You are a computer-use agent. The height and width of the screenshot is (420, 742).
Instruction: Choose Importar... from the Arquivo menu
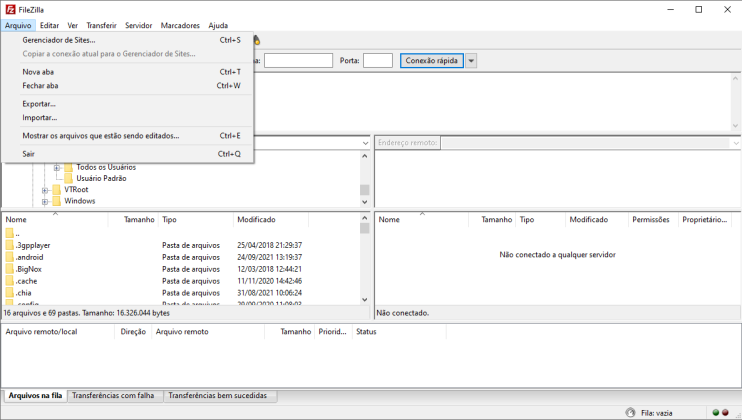click(128, 118)
